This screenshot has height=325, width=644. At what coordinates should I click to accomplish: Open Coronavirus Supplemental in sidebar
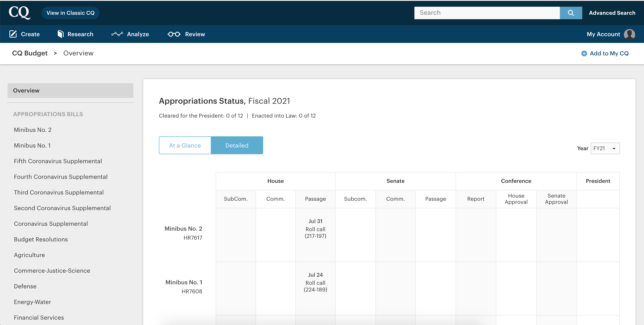tap(51, 224)
